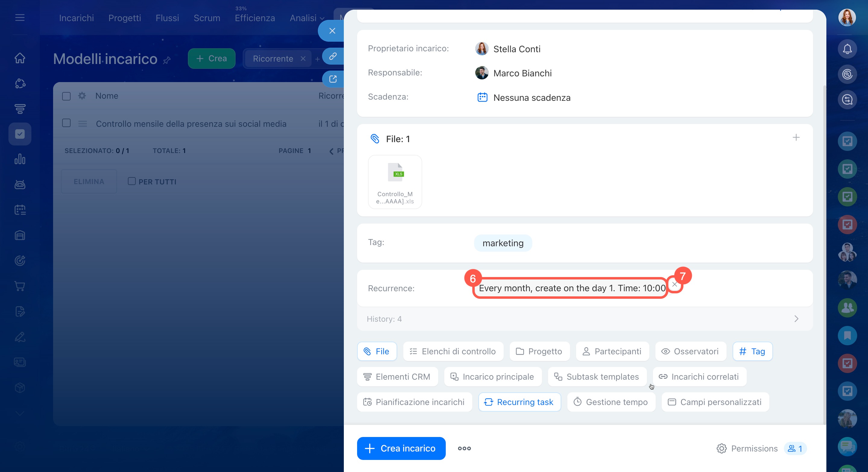Open the hamburger menu icon
Screen dimensions: 868x472
(x=20, y=18)
